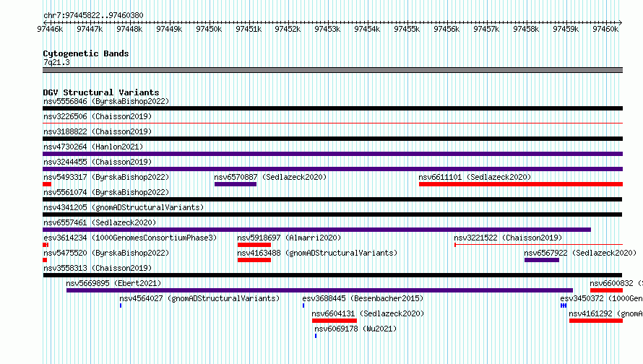Select the nsv6570887 (Sedlazeck2020) label
The image size is (643, 364).
coord(270,177)
